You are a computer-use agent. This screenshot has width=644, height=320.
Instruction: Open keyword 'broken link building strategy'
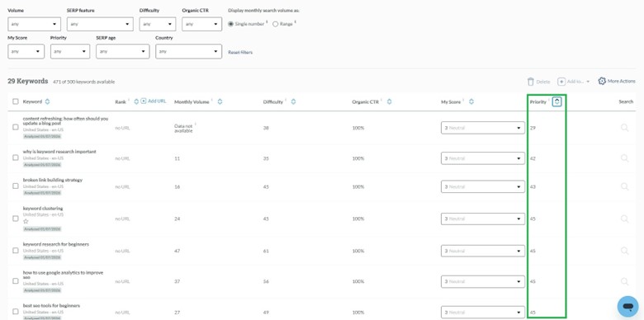pyautogui.click(x=53, y=180)
